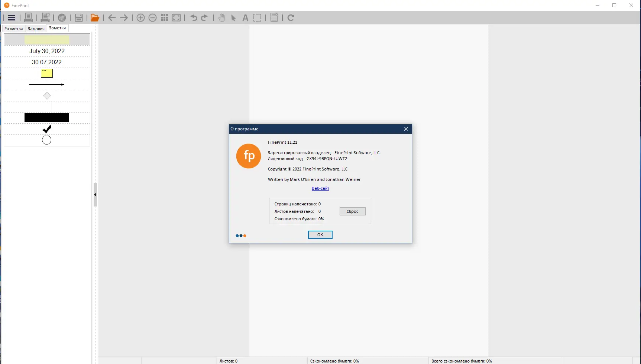Collapse the left side panel with arrow handle

[x=95, y=195]
